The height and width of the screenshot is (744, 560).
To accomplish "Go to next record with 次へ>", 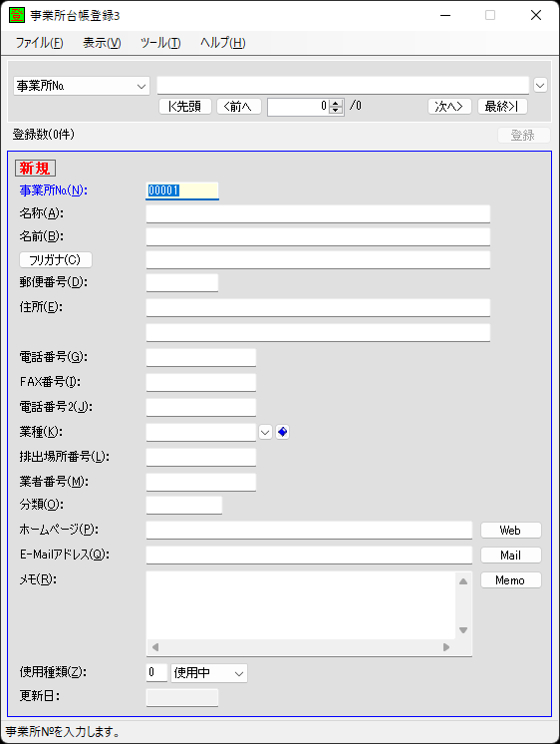I will pyautogui.click(x=449, y=107).
